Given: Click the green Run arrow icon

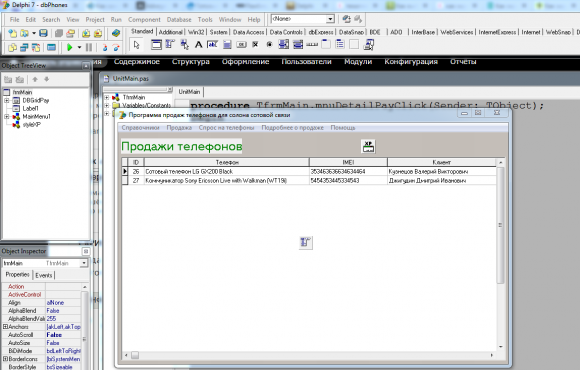Looking at the screenshot, I should (69, 47).
